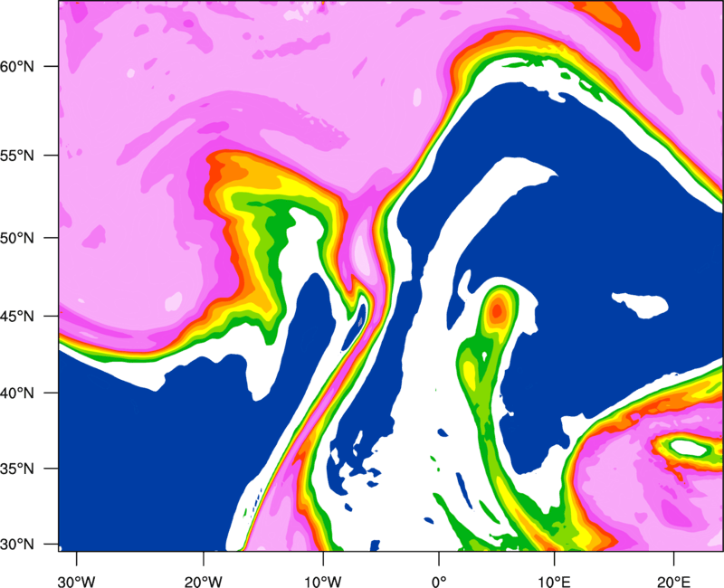Click the 10°W longitude label
This screenshot has height=588, width=724.
coord(322,582)
